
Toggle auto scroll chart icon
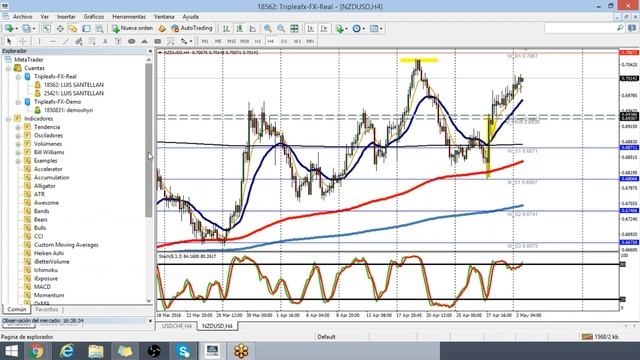point(311,29)
